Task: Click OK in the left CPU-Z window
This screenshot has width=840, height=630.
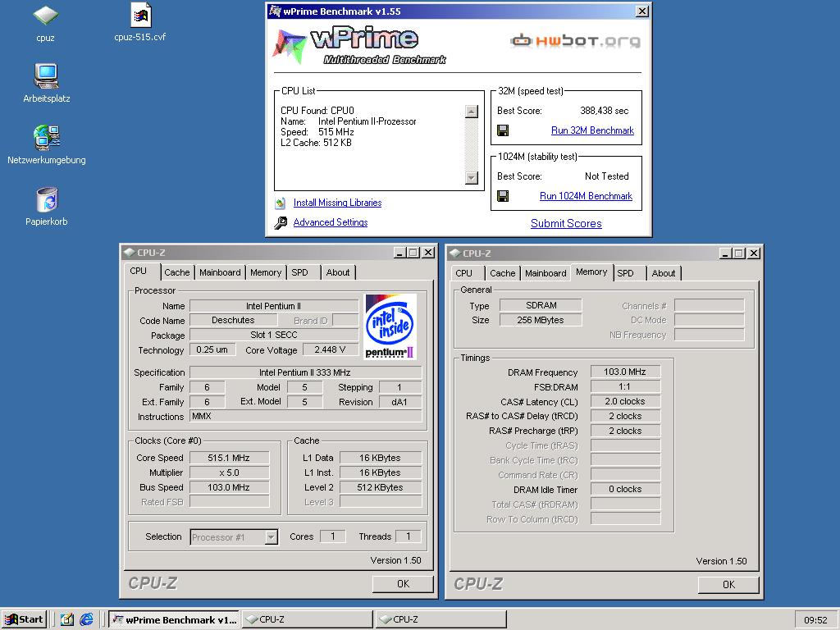Action: [x=403, y=584]
